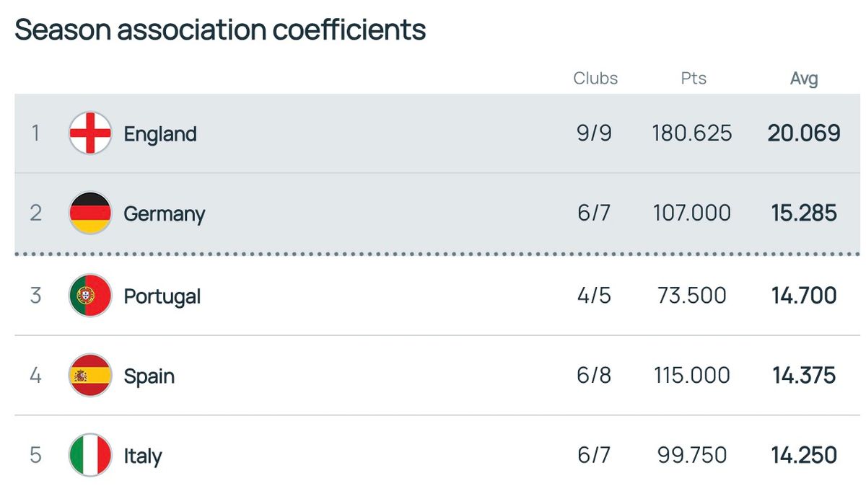Sort by the Clubs column header
This screenshot has height=504, width=866.
(x=595, y=79)
